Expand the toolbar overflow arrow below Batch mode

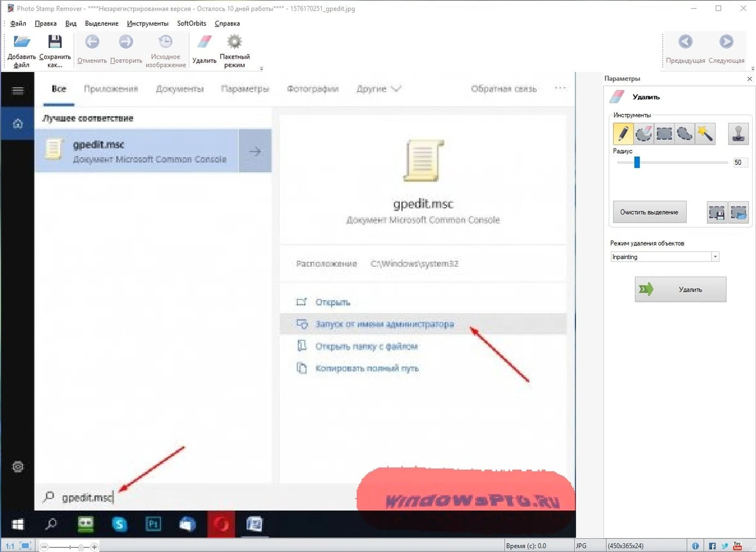261,68
